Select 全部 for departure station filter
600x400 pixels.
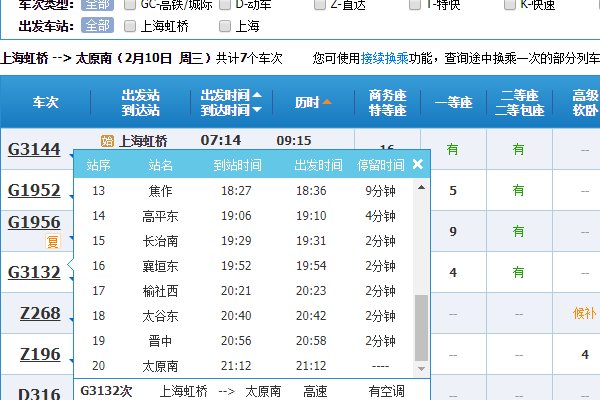[x=97, y=25]
